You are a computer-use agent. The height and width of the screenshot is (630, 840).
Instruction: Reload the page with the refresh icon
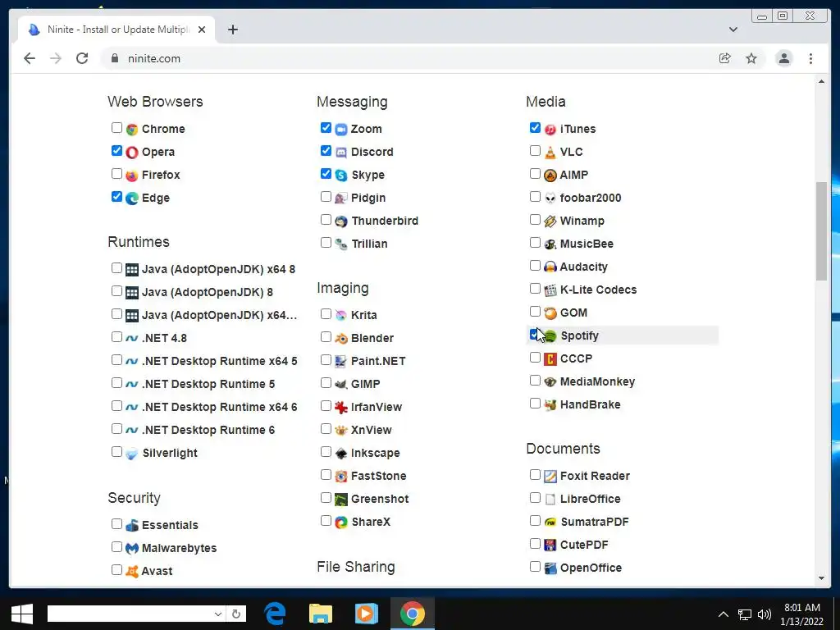pyautogui.click(x=82, y=58)
